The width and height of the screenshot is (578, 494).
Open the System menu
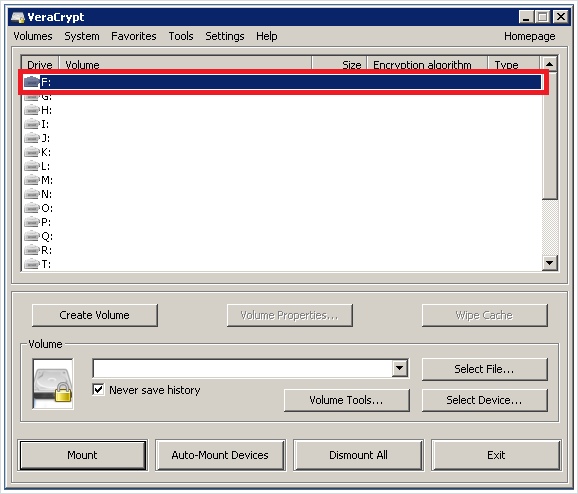click(82, 36)
